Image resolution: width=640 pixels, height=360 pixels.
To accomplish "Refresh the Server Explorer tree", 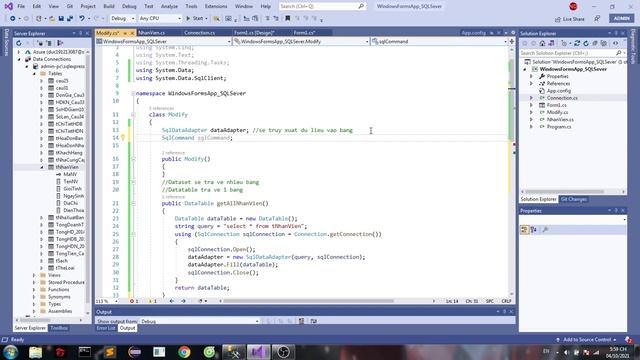I will 19,43.
